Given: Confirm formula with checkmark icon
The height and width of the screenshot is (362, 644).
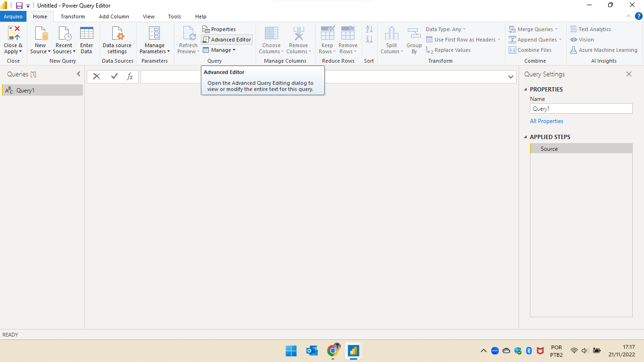Looking at the screenshot, I should [114, 76].
